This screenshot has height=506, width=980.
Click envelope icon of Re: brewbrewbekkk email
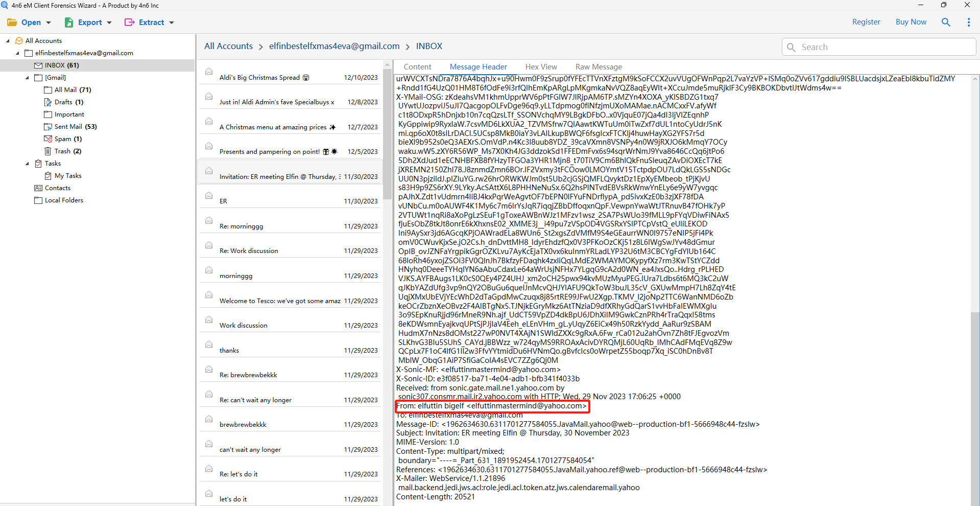click(209, 369)
